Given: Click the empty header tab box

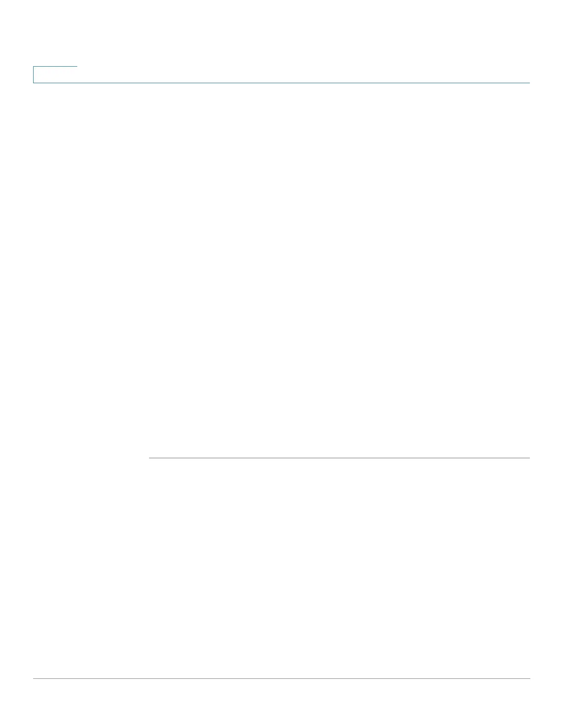Looking at the screenshot, I should click(x=55, y=74).
